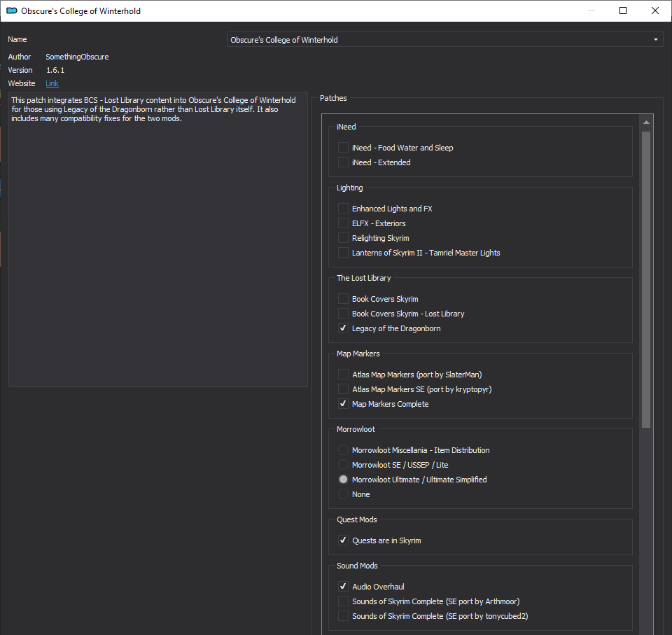Image resolution: width=672 pixels, height=635 pixels.
Task: Enable the Relighting Skyrim patch
Action: tap(343, 237)
